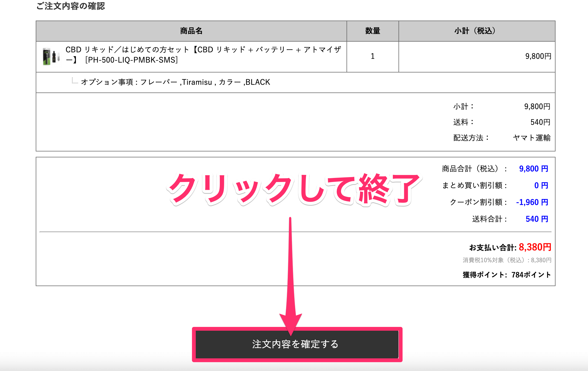588x371 pixels.
Task: Click the quantity value 1 cell
Action: [x=373, y=56]
